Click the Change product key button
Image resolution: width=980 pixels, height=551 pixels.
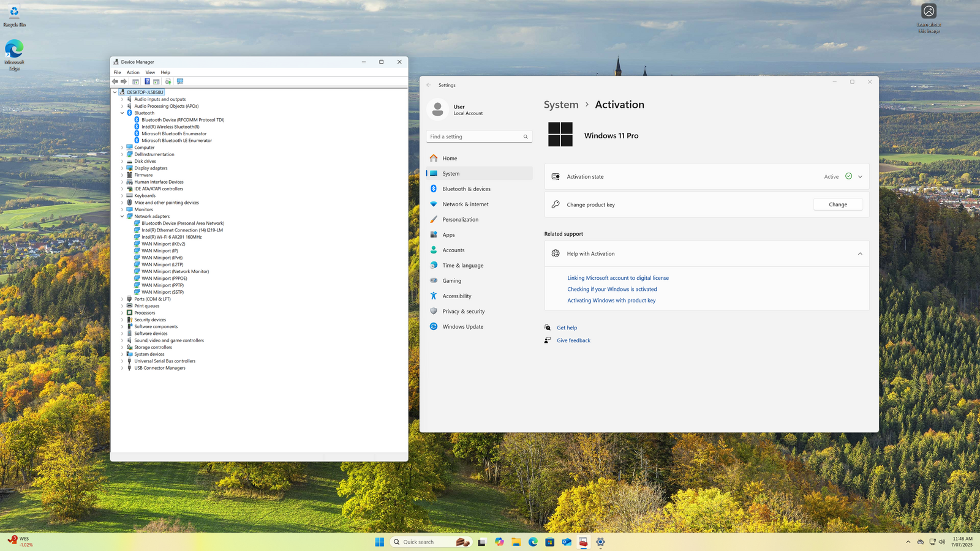pos(837,204)
